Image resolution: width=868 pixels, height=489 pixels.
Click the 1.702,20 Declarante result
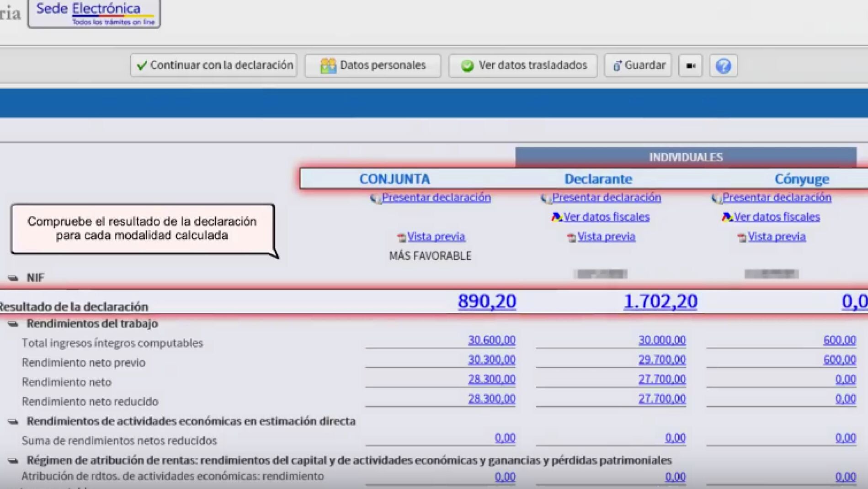660,301
